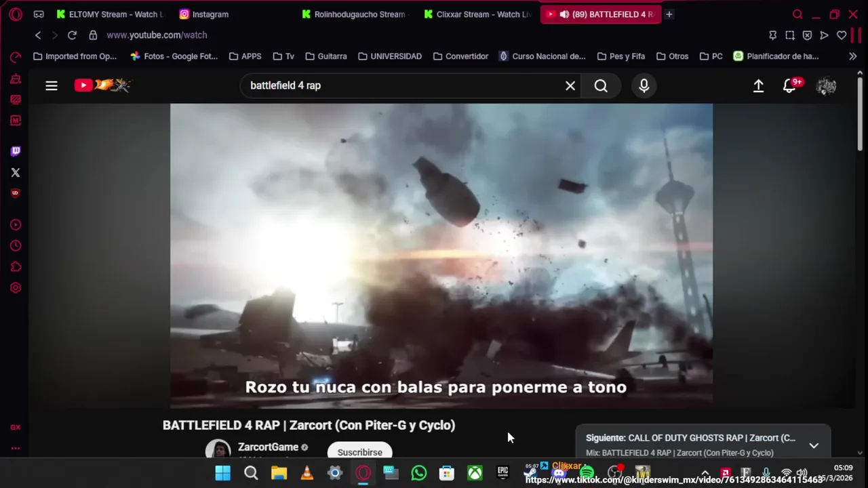The height and width of the screenshot is (488, 868).
Task: Open X (Twitter) from the Opera sidebar
Action: pyautogui.click(x=16, y=172)
